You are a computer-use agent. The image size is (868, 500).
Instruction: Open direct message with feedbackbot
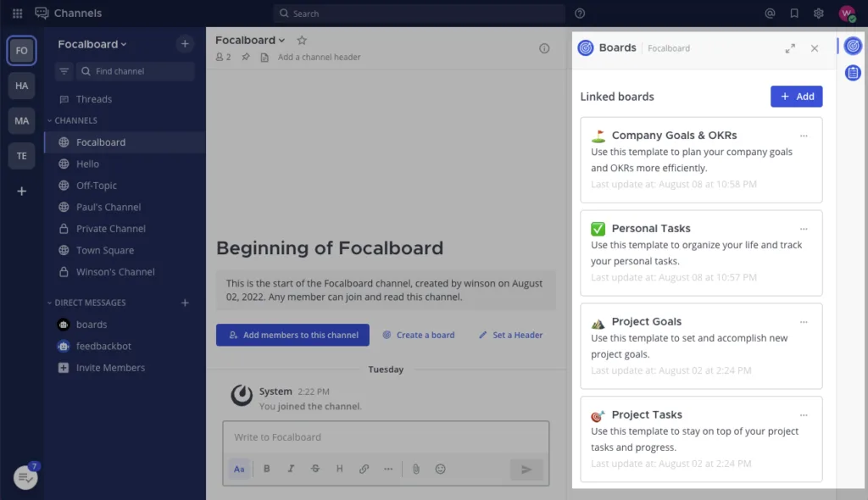coord(125,346)
